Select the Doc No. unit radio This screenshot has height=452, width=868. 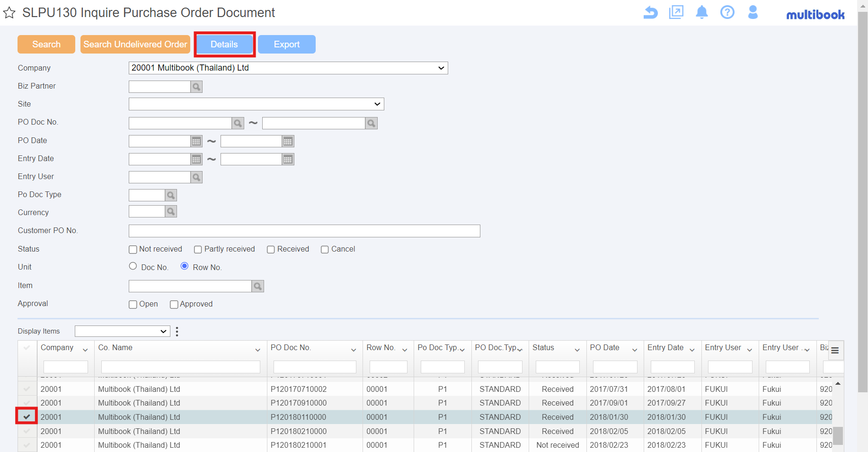point(133,266)
